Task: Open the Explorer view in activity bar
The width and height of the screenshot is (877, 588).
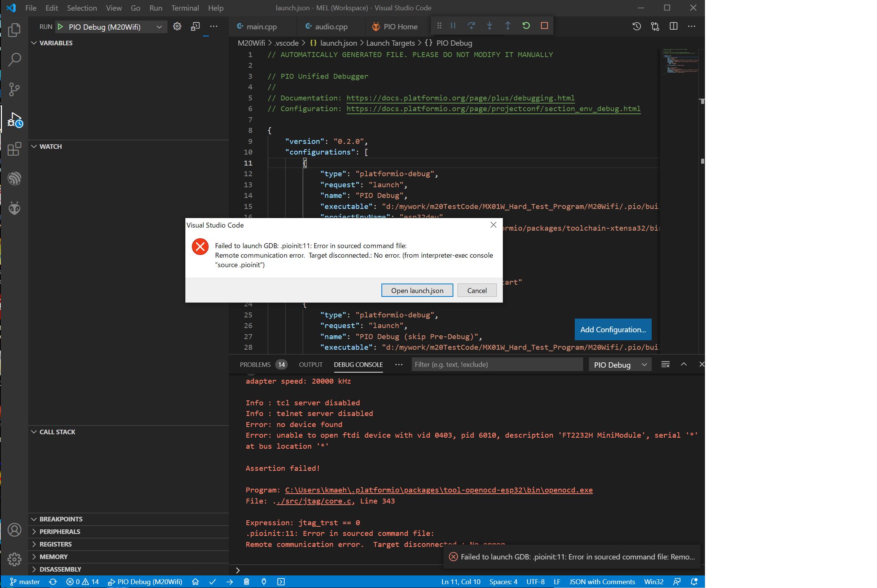Action: coord(14,30)
